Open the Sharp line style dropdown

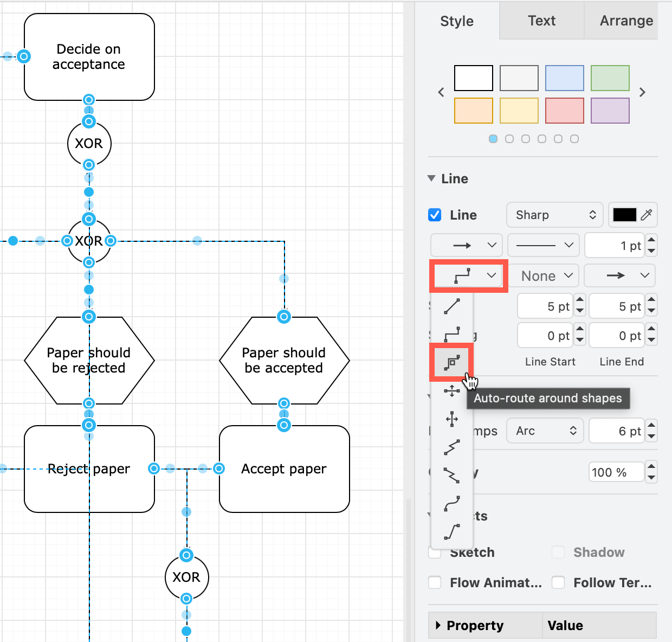pyautogui.click(x=555, y=215)
